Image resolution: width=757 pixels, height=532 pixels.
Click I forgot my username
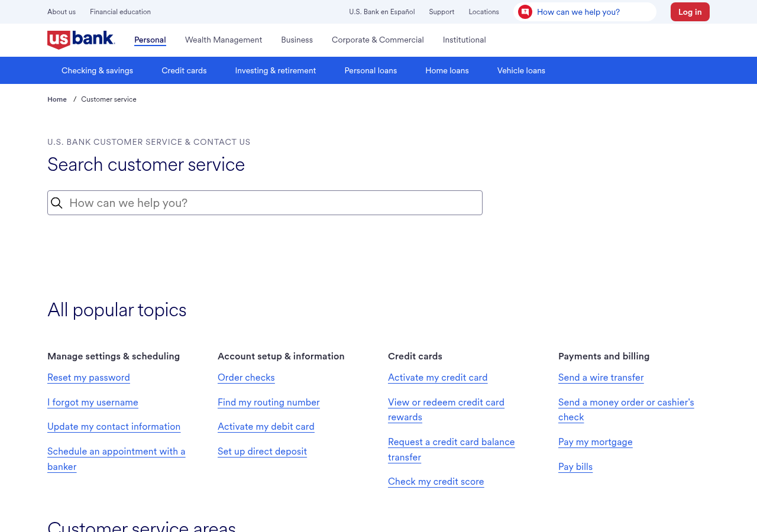click(x=92, y=402)
